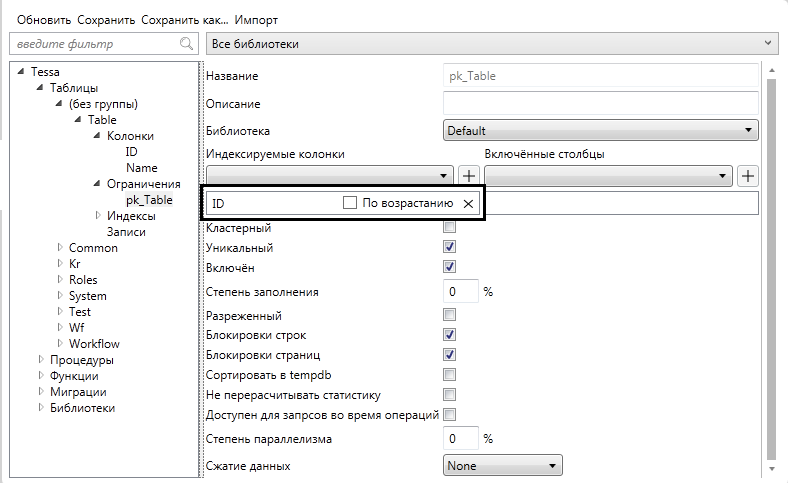Click plus button next to indexed columns dropdown
This screenshot has width=788, height=483.
[469, 176]
